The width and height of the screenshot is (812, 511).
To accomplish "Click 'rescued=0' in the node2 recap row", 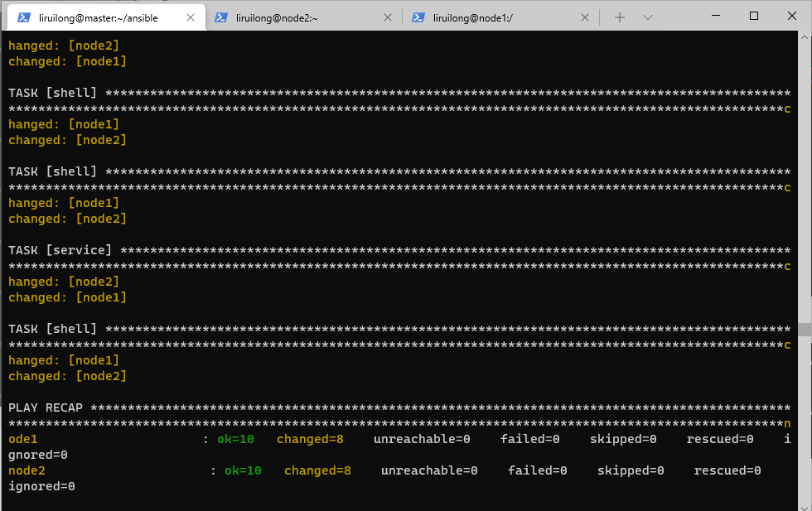I will [727, 470].
